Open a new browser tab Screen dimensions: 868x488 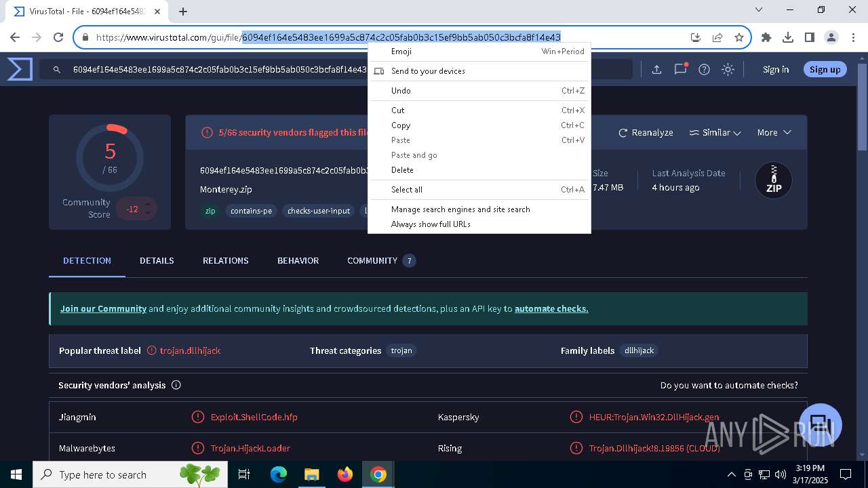[183, 11]
